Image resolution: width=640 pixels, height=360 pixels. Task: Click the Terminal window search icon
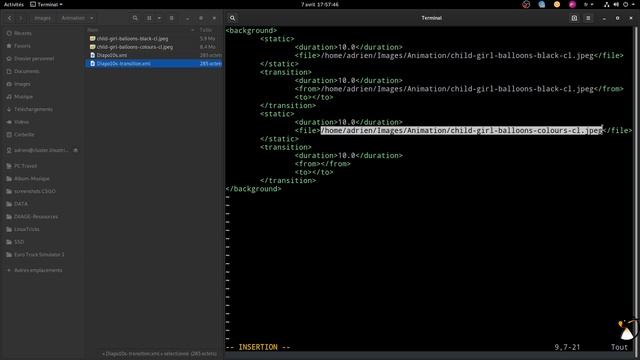232,18
